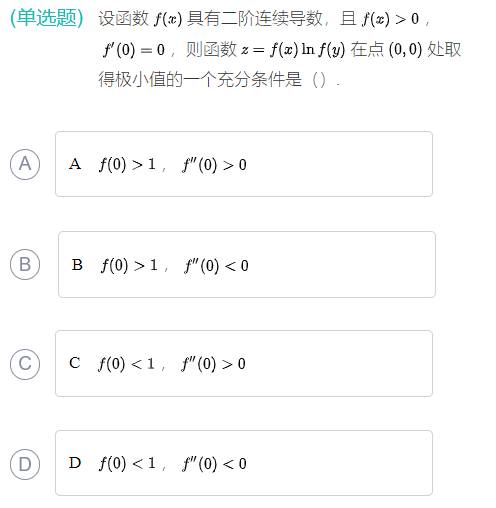This screenshot has width=496, height=508.
Task: Click the letter C inside the third answer box
Action: 75,363
